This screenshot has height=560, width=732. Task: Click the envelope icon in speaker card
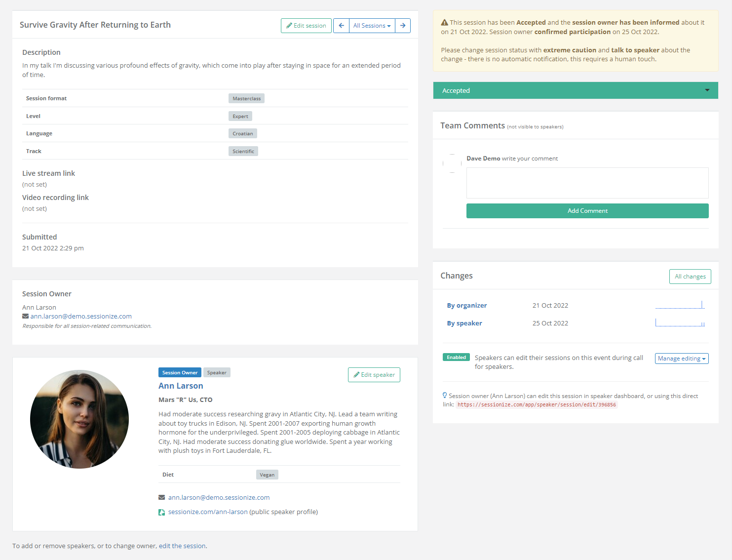[x=161, y=498]
